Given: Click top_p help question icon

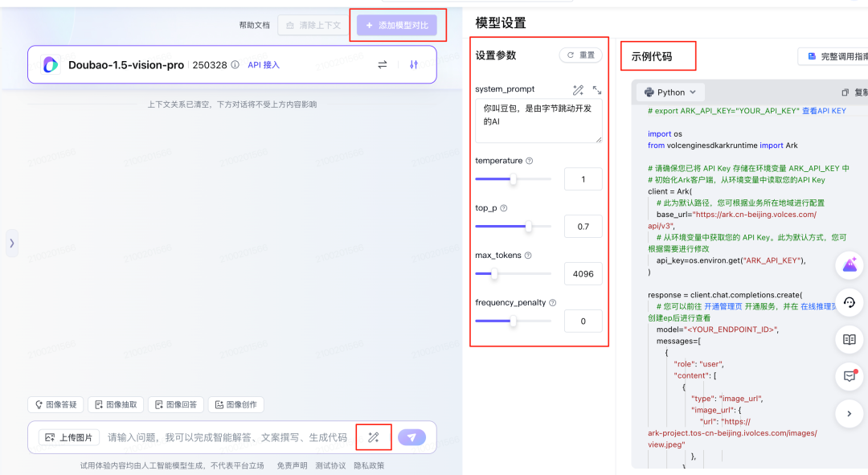Looking at the screenshot, I should tap(504, 208).
